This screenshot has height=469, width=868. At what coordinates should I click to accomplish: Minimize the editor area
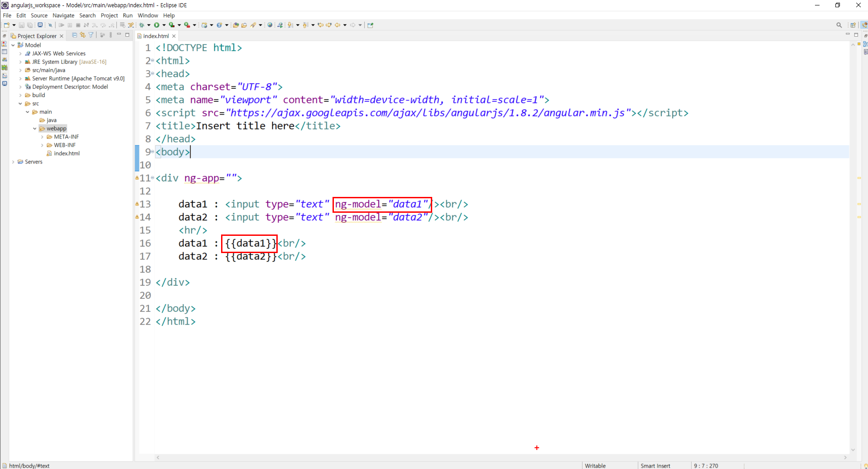pos(848,34)
